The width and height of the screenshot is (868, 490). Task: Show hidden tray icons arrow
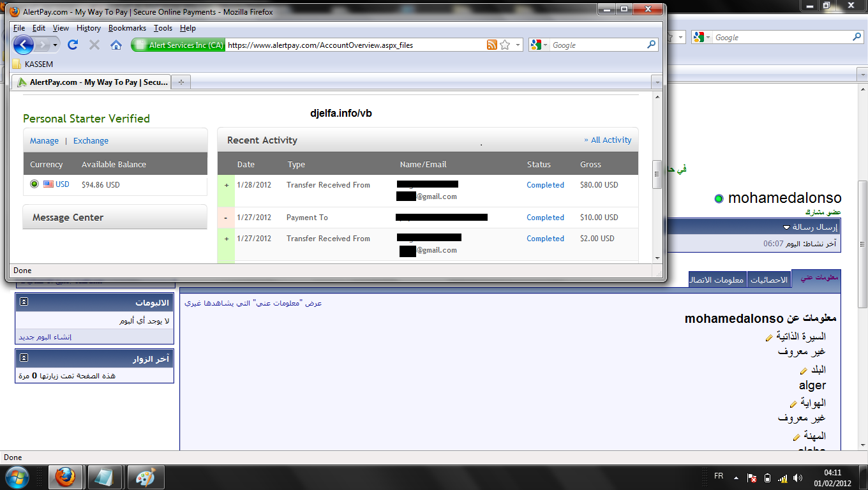click(x=736, y=477)
